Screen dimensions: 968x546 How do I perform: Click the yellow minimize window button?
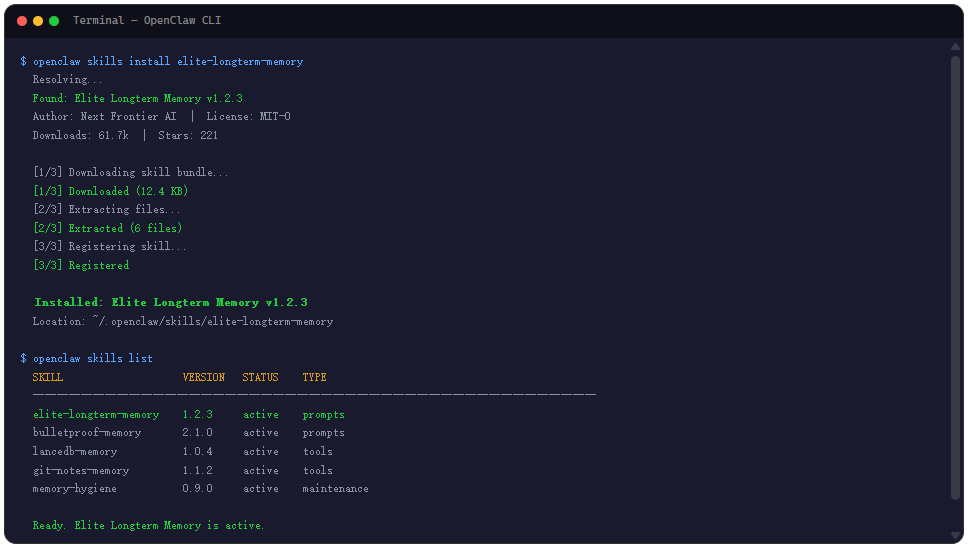pyautogui.click(x=38, y=21)
